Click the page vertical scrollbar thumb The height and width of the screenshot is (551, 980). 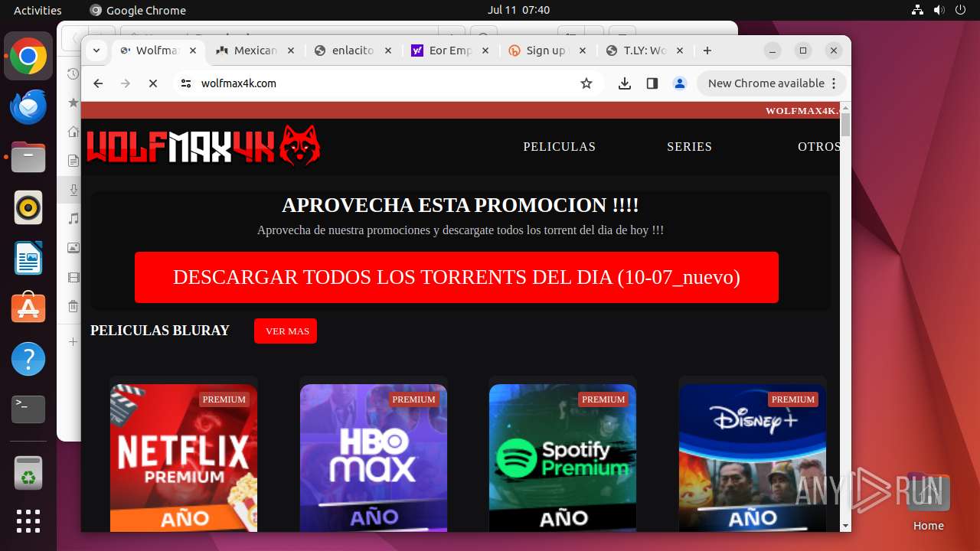[845, 125]
